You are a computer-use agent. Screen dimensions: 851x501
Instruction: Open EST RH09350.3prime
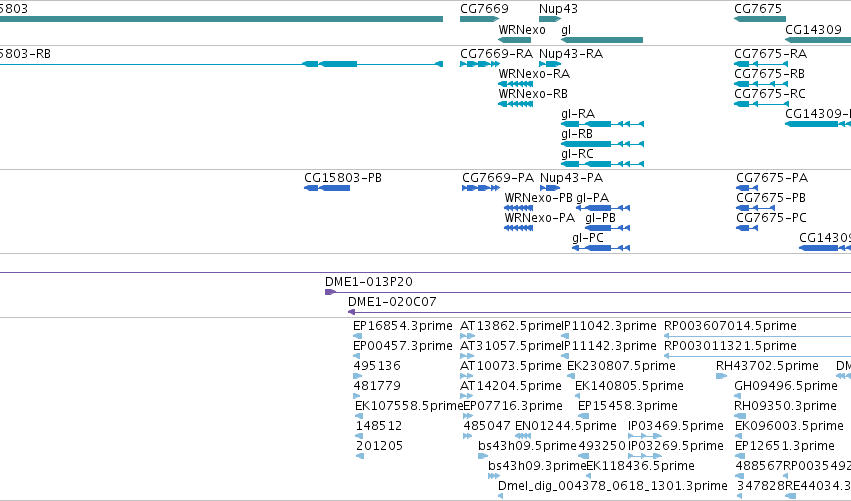point(785,407)
